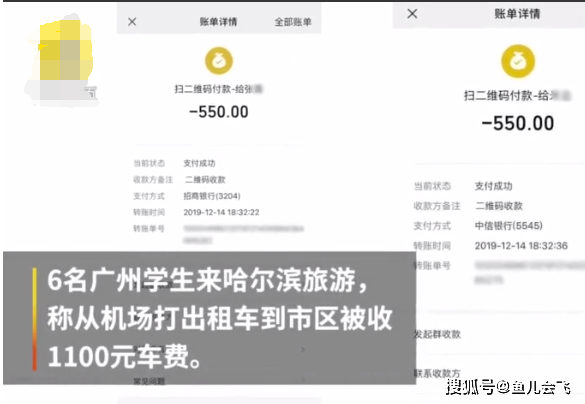
Task: Click the right blurred 转账单号 number
Action: pyautogui.click(x=529, y=272)
